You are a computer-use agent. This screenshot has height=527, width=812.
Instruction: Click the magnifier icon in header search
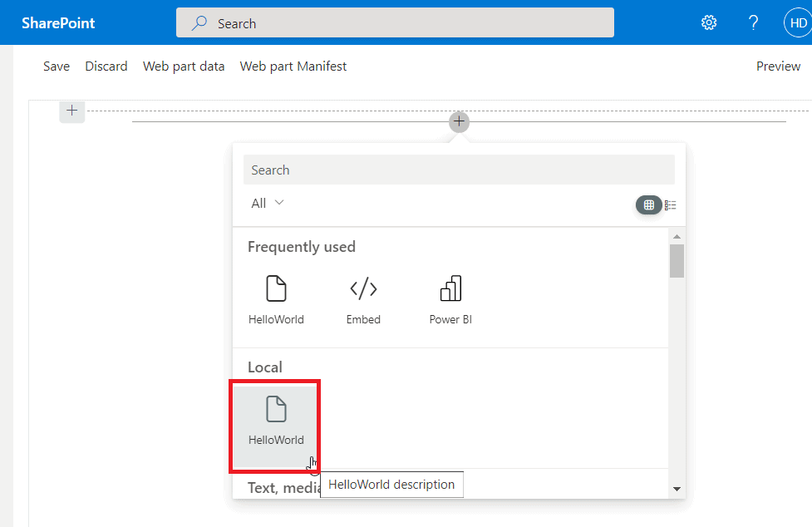(x=199, y=23)
